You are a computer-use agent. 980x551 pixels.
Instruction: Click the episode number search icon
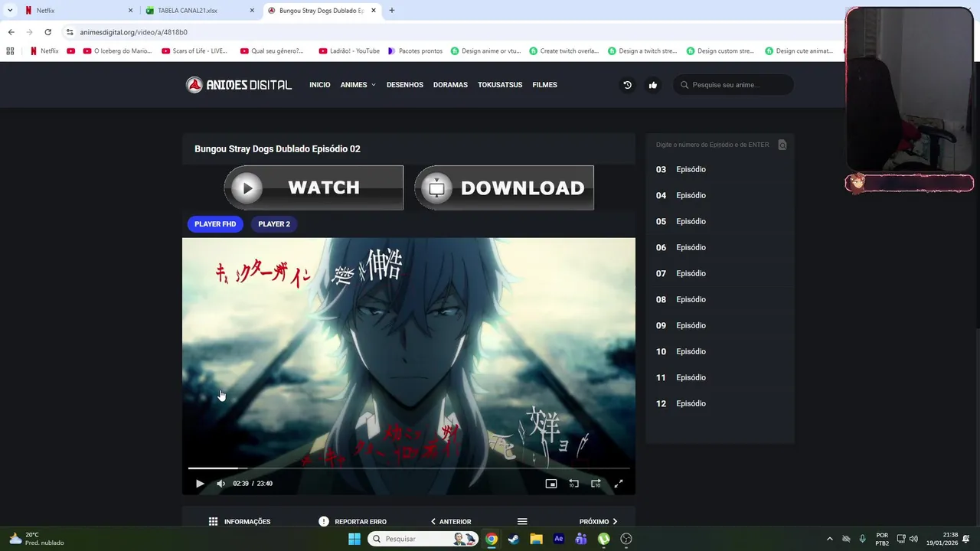click(782, 145)
